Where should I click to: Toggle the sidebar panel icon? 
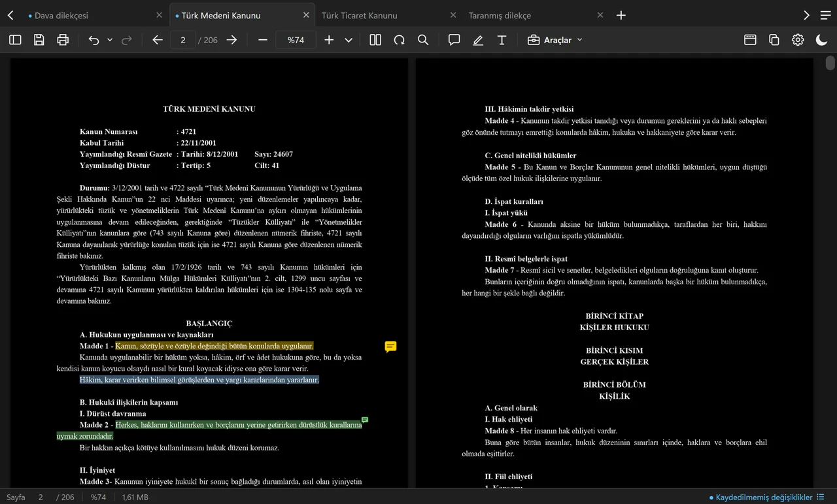click(x=15, y=40)
